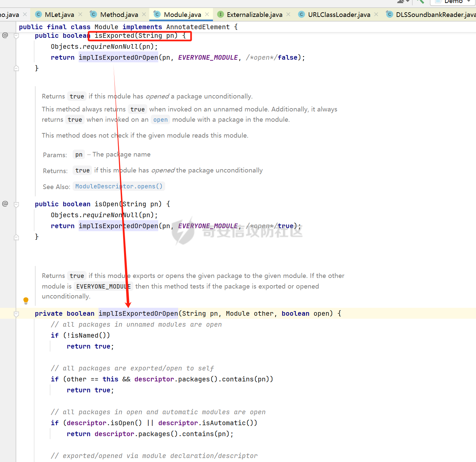Click the Module class name in declaration
The height and width of the screenshot is (462, 476).
tap(106, 27)
